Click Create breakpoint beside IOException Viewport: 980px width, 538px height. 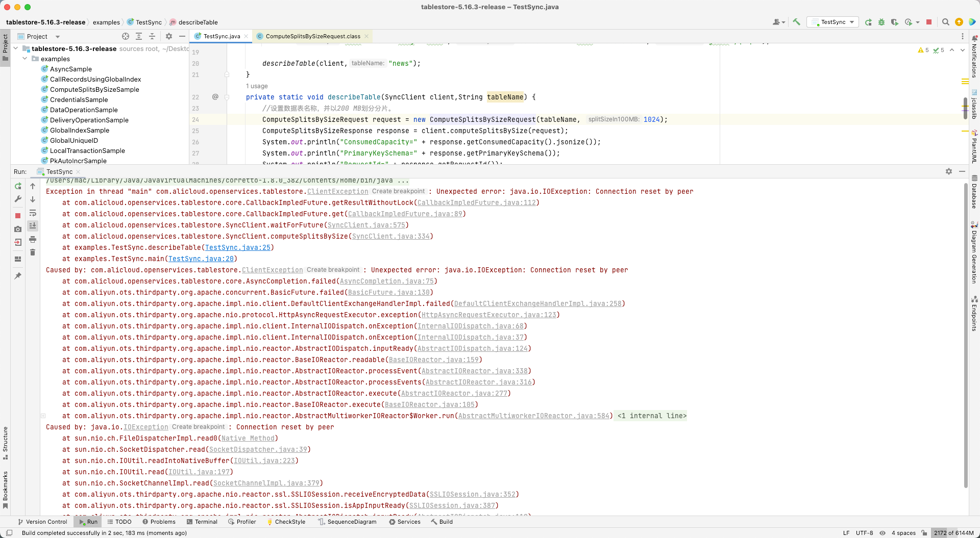tap(198, 427)
